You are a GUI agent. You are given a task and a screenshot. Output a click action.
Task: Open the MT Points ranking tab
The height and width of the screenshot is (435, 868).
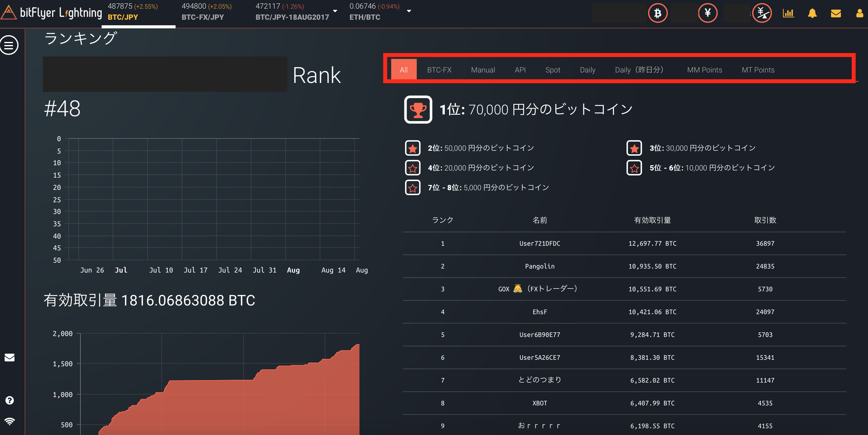click(x=758, y=69)
